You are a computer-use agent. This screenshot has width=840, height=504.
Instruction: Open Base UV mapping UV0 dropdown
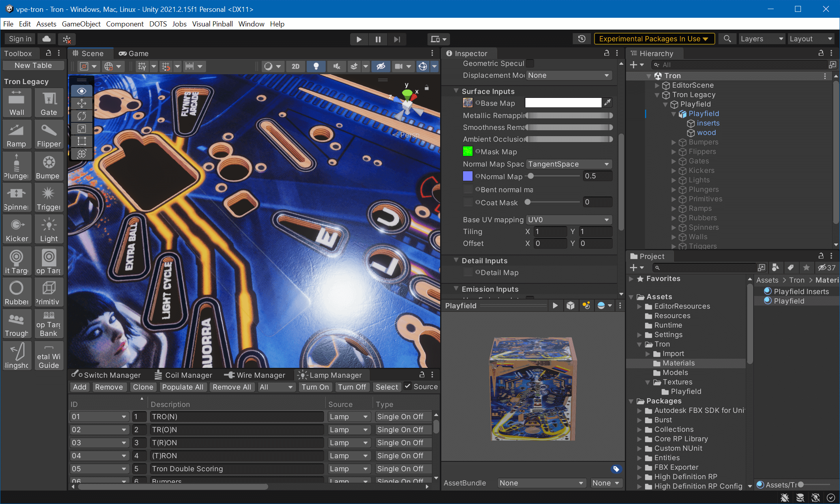point(569,220)
